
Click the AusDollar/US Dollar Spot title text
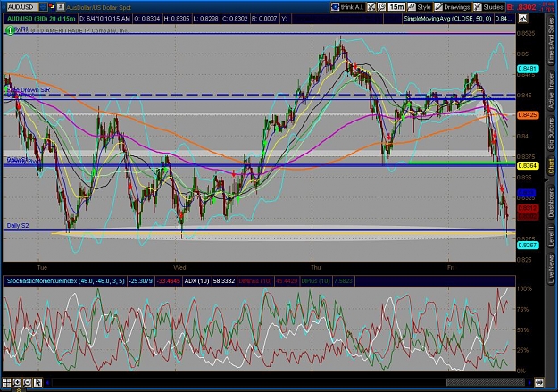(x=98, y=7)
